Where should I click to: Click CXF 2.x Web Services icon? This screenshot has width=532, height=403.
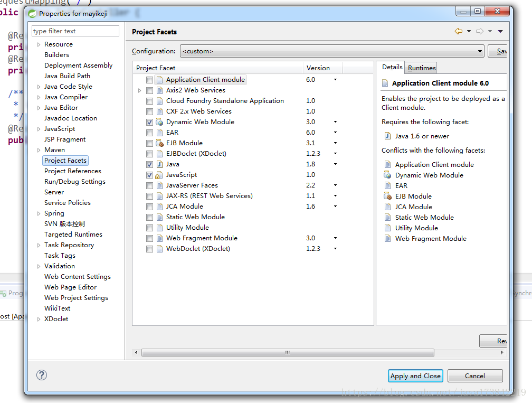pyautogui.click(x=159, y=111)
